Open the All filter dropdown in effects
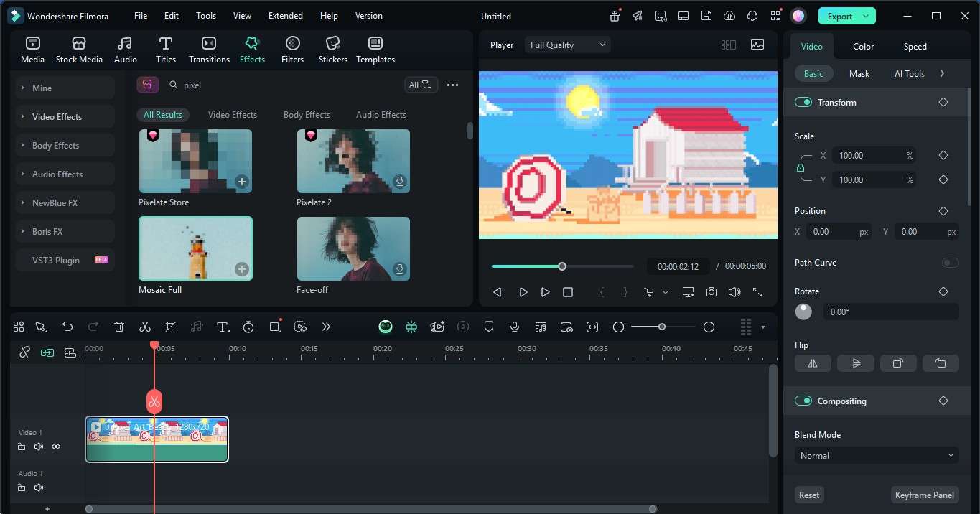 (x=420, y=85)
